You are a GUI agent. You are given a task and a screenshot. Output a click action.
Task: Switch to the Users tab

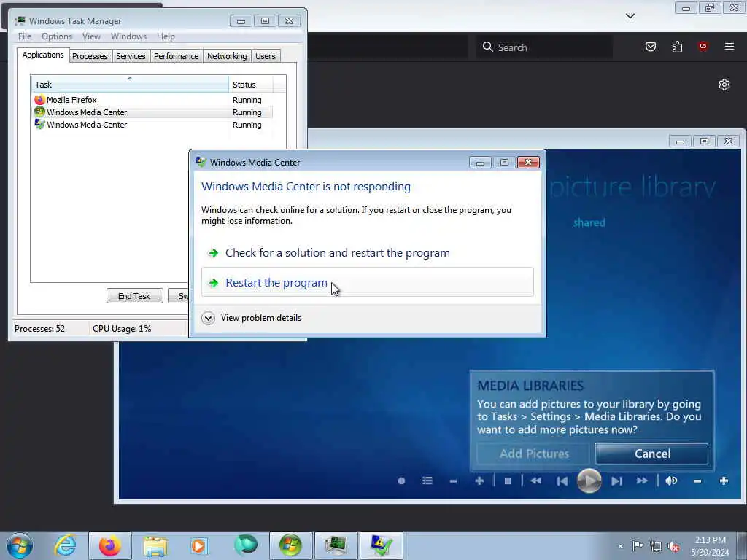(266, 56)
